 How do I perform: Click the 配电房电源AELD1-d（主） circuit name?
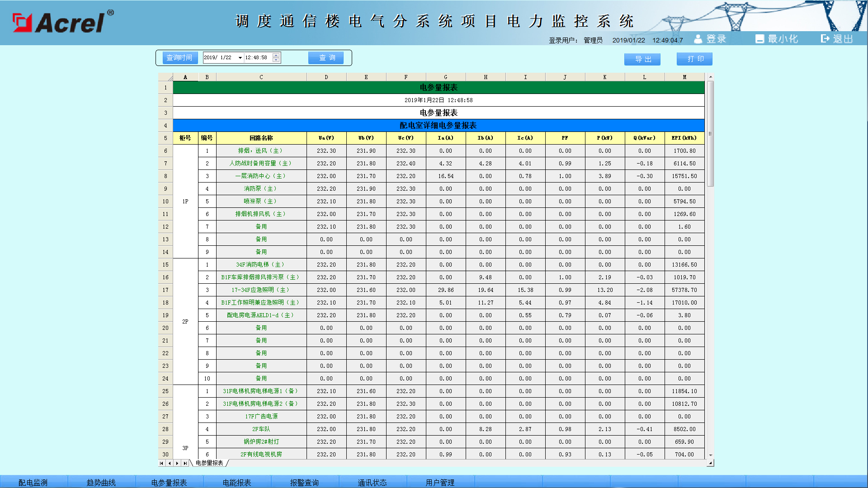tap(261, 315)
